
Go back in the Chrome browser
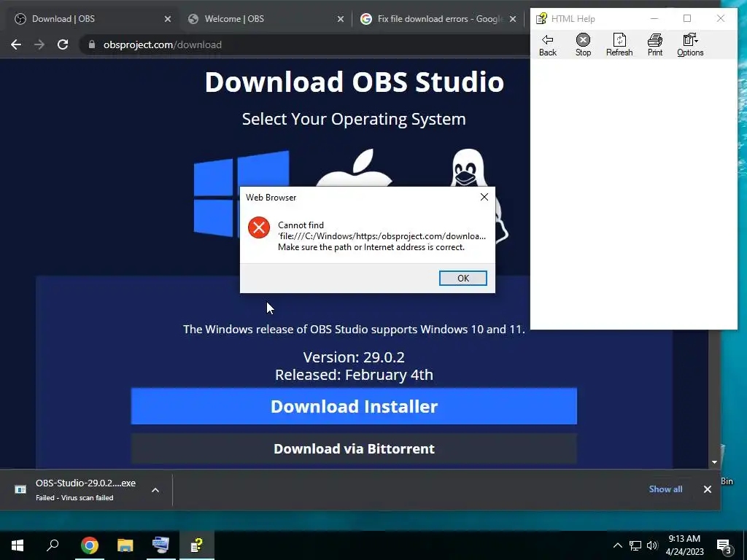tap(16, 44)
